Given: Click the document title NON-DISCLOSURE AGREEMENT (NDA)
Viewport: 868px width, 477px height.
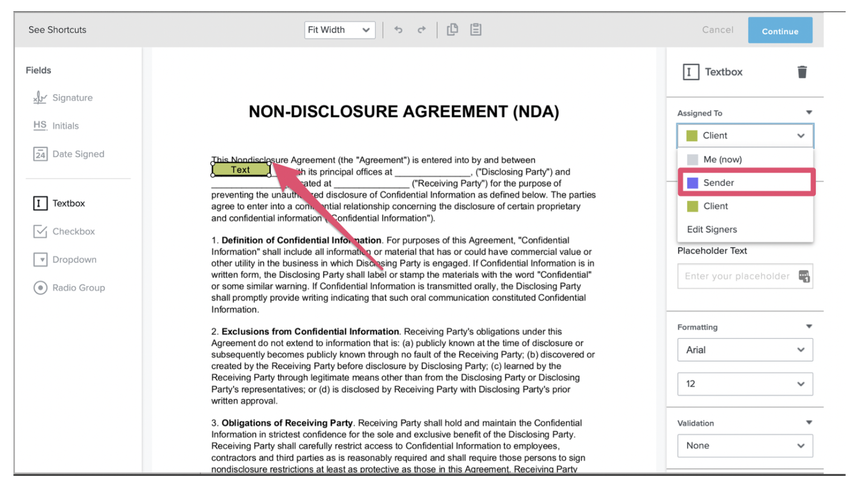Looking at the screenshot, I should tap(404, 112).
